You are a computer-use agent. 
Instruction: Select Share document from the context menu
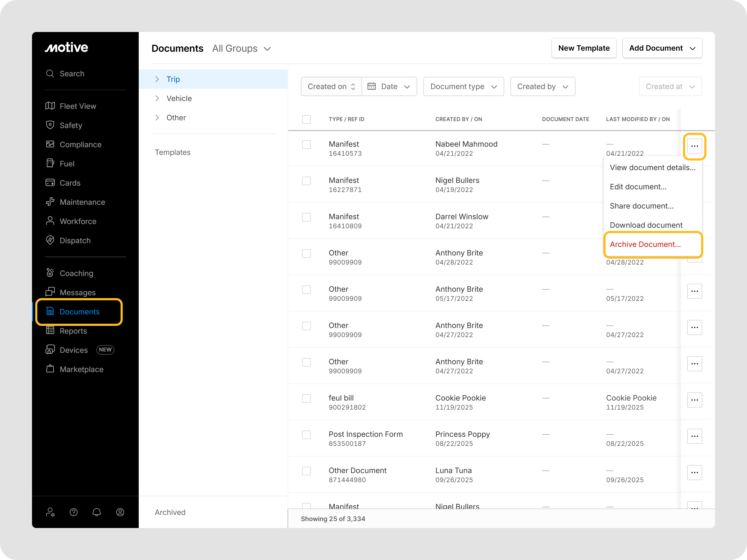click(x=641, y=206)
